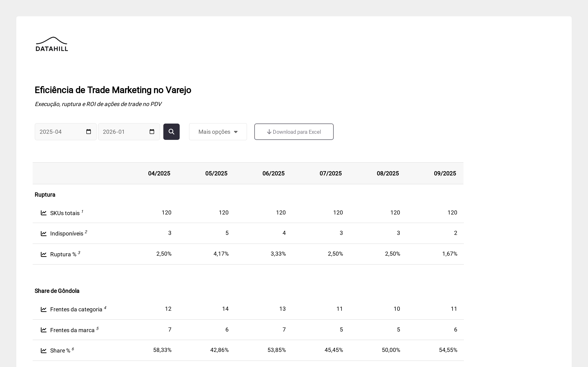Click calendar icon in start date field

click(x=88, y=132)
